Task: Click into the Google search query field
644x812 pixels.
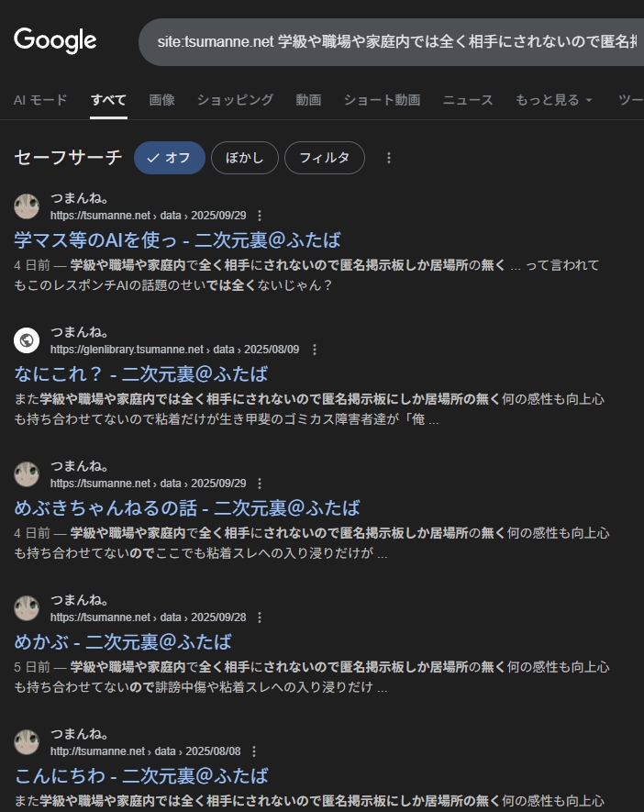Action: [396, 42]
